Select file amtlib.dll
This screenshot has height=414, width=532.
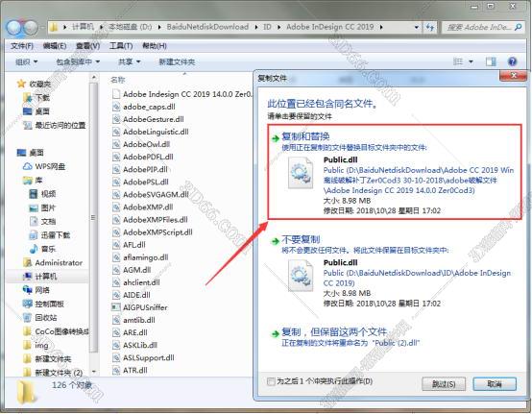pos(133,320)
